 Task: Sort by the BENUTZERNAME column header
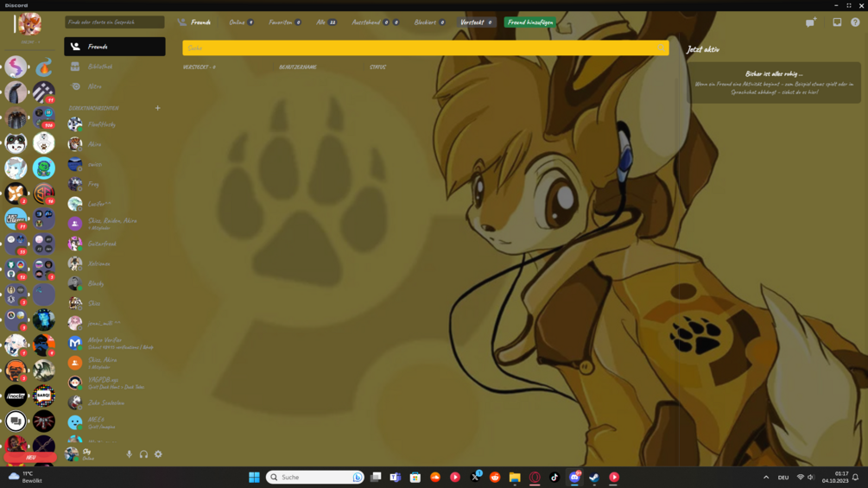tap(298, 67)
